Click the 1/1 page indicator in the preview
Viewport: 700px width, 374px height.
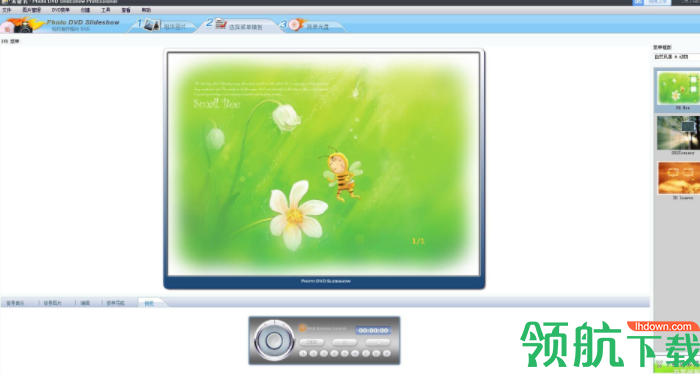418,241
